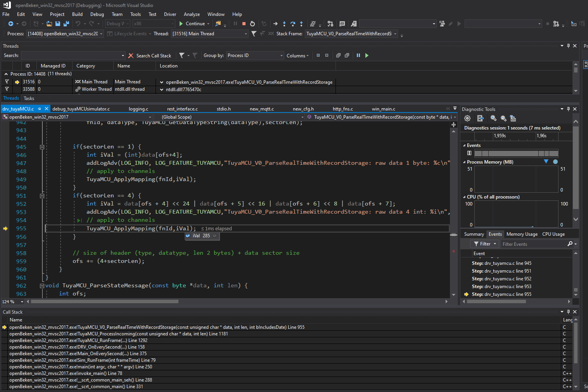This screenshot has height=392, width=588.
Task: Open the Analyze menu
Action: click(x=192, y=14)
